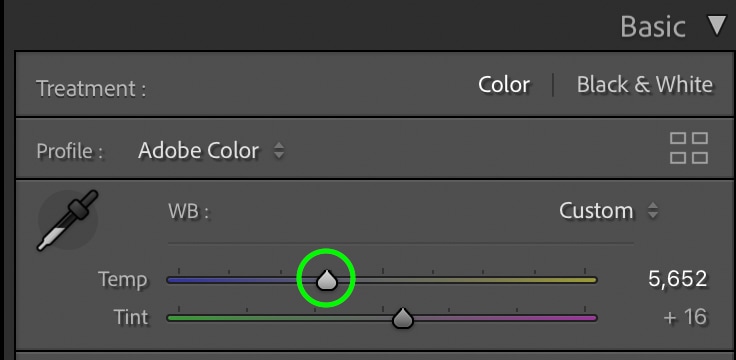Select the Tint value field showing +16
The height and width of the screenshot is (360, 736).
[x=685, y=317]
